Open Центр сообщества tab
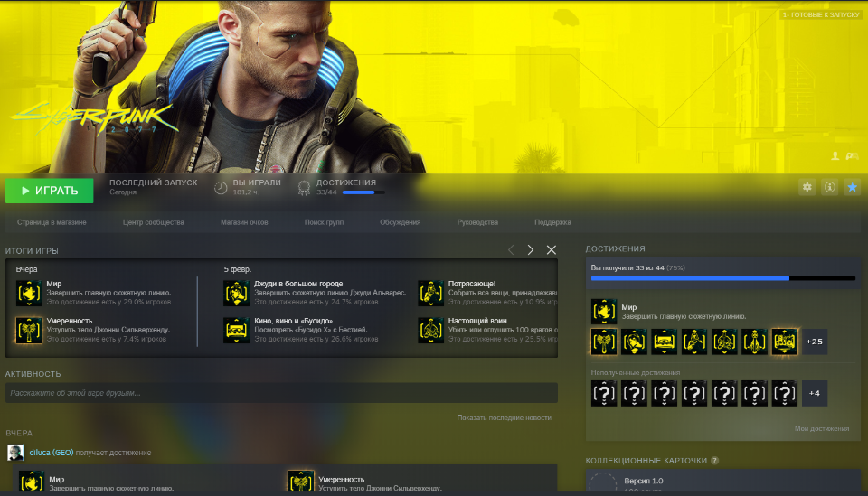Viewport: 868px width, 496px height. tap(154, 222)
